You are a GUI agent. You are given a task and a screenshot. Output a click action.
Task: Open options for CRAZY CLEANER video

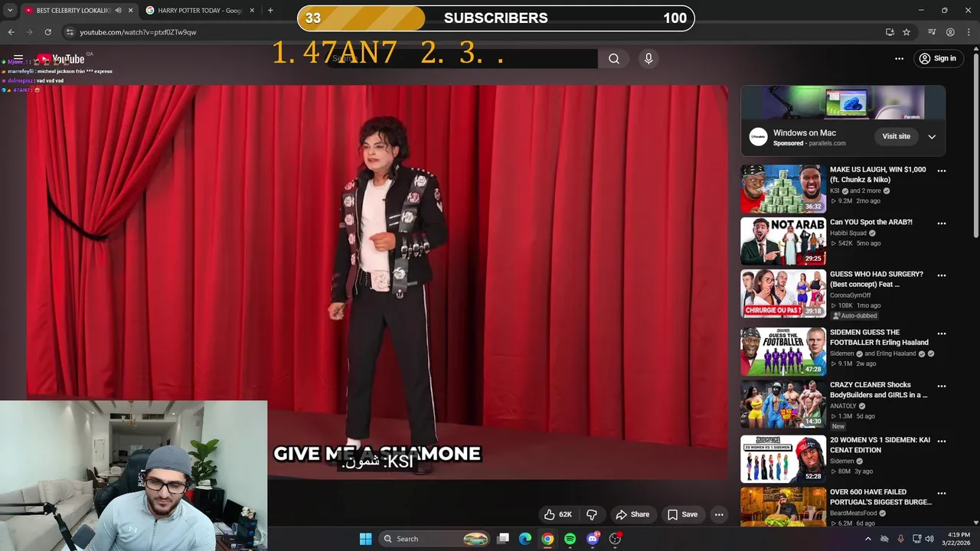tap(942, 386)
